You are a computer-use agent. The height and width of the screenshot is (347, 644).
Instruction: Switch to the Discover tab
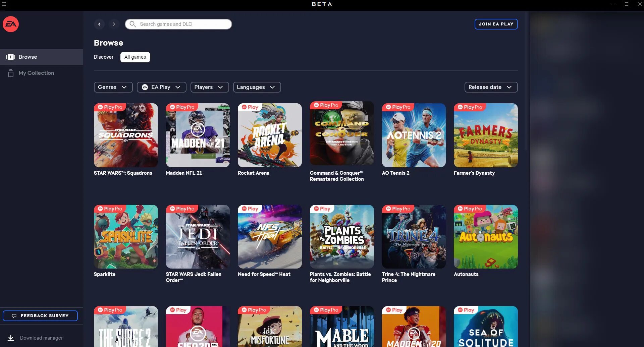tap(104, 57)
